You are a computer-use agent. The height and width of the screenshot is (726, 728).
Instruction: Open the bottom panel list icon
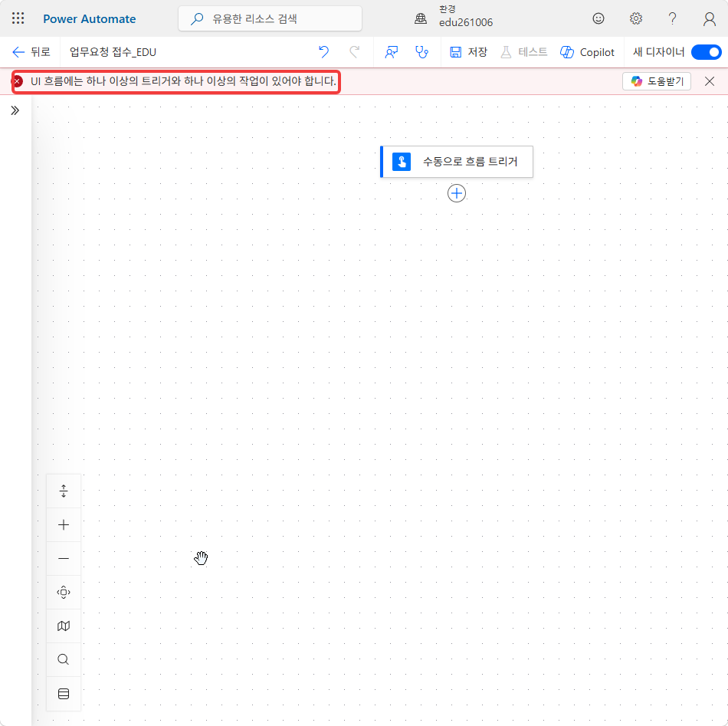click(x=64, y=694)
